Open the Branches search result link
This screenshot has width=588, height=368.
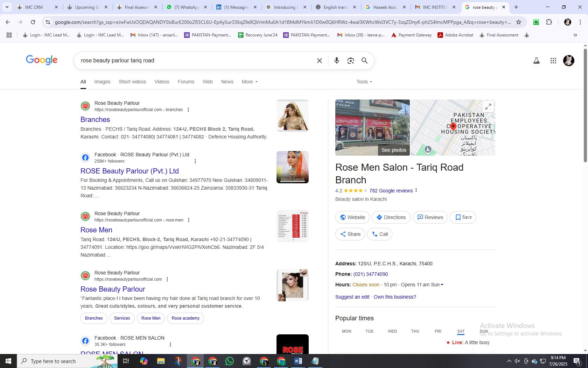(x=95, y=120)
